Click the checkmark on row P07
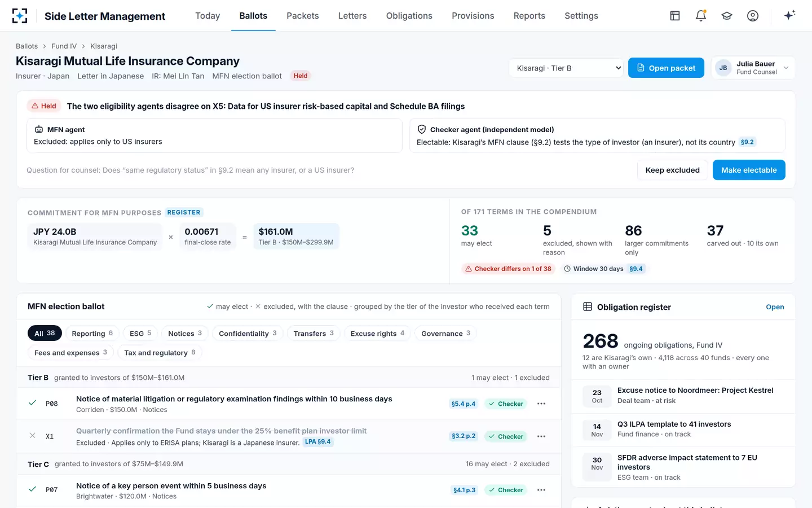The image size is (812, 508). pos(32,489)
